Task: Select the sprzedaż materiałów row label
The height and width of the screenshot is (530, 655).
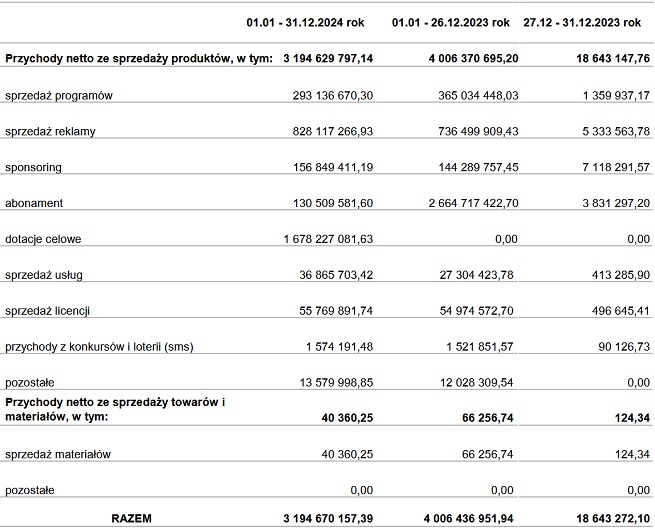Action: pos(58,454)
